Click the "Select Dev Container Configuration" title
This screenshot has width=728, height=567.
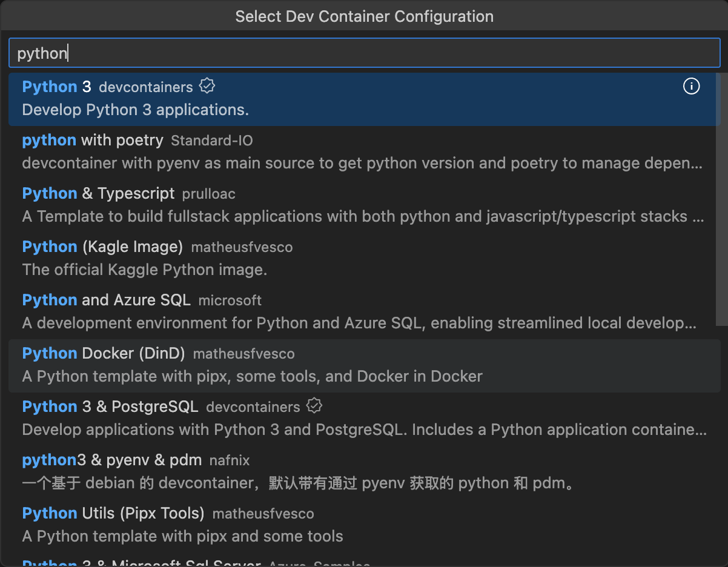[364, 16]
